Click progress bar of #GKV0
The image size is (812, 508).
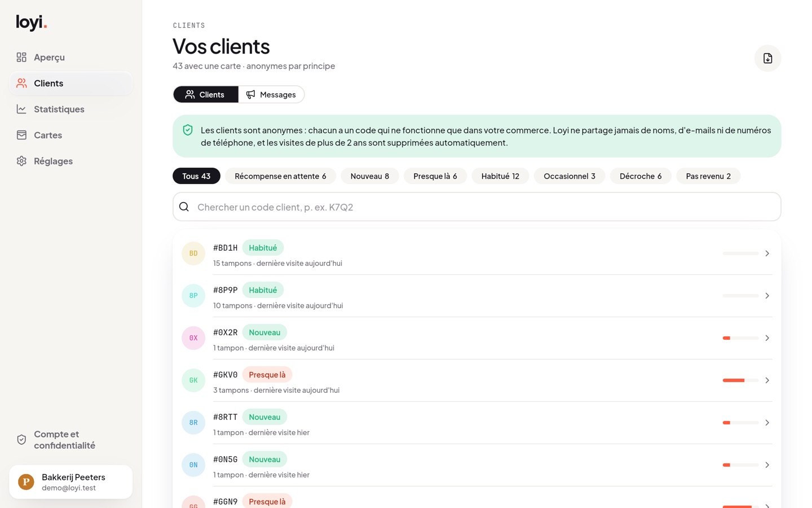pyautogui.click(x=740, y=380)
